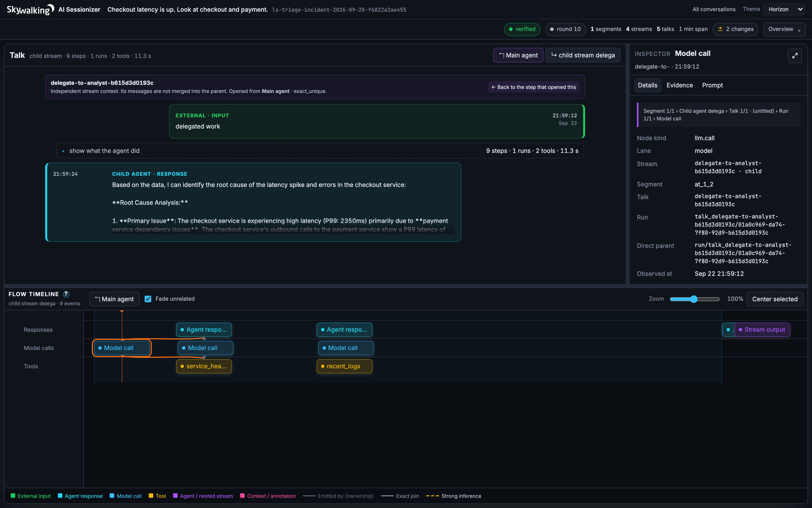Click Model call legend entry
Viewport: 812px width, 508px height.
coord(126,496)
